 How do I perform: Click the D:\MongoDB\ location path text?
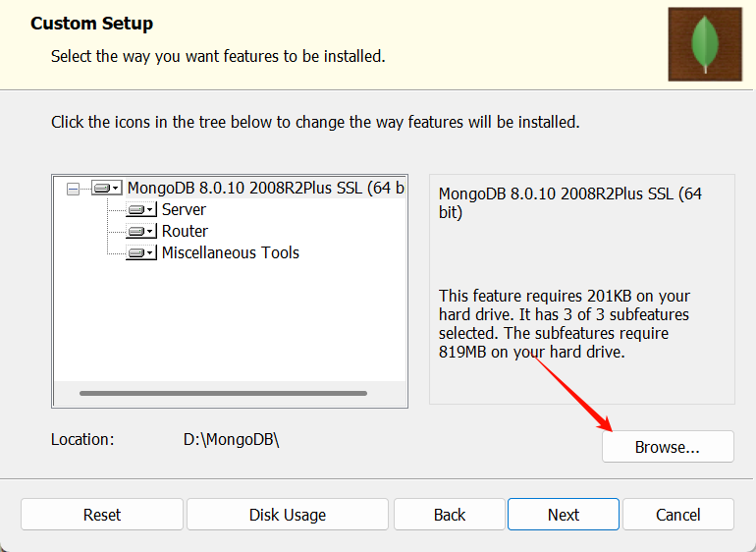coord(231,440)
